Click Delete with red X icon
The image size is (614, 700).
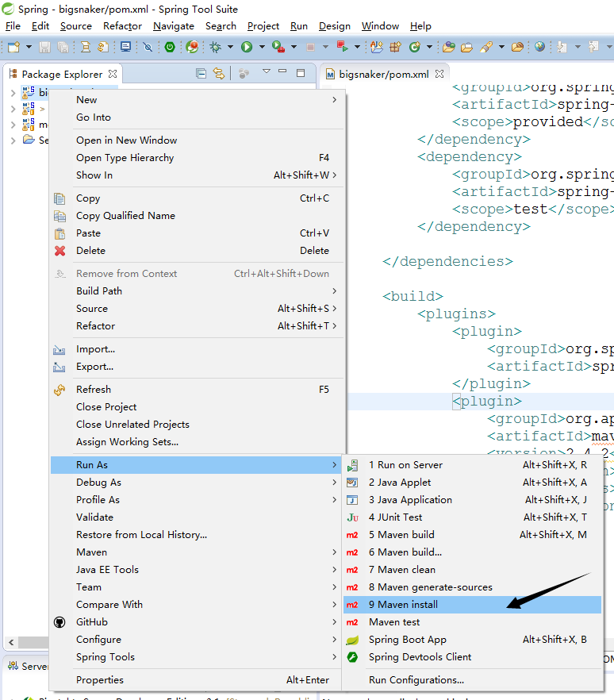pos(197,251)
